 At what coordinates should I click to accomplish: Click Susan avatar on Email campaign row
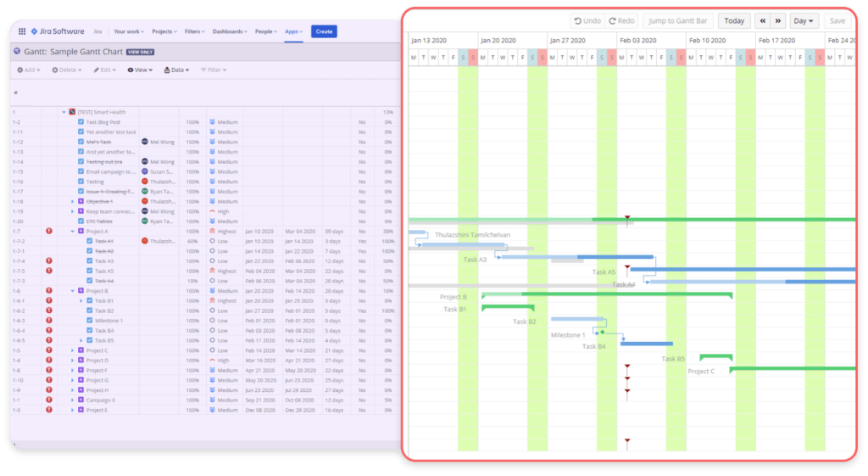pyautogui.click(x=144, y=171)
